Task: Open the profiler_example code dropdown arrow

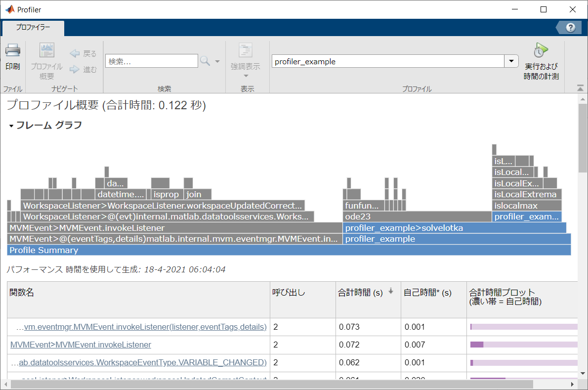Action: click(x=511, y=61)
